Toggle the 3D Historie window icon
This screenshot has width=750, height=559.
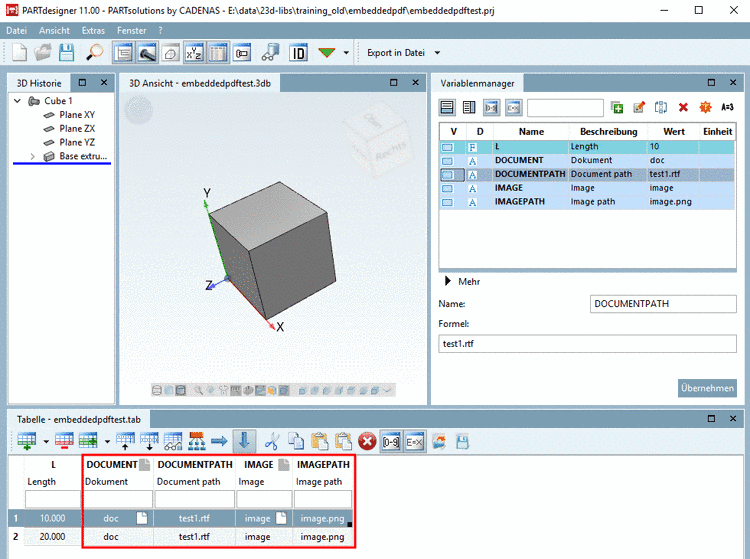click(x=123, y=53)
